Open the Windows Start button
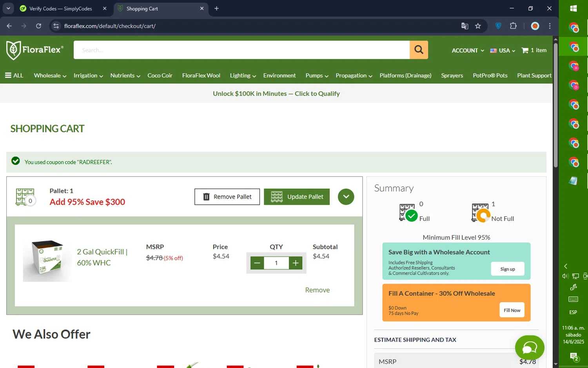Viewport: 588px width, 368px height. (573, 8)
